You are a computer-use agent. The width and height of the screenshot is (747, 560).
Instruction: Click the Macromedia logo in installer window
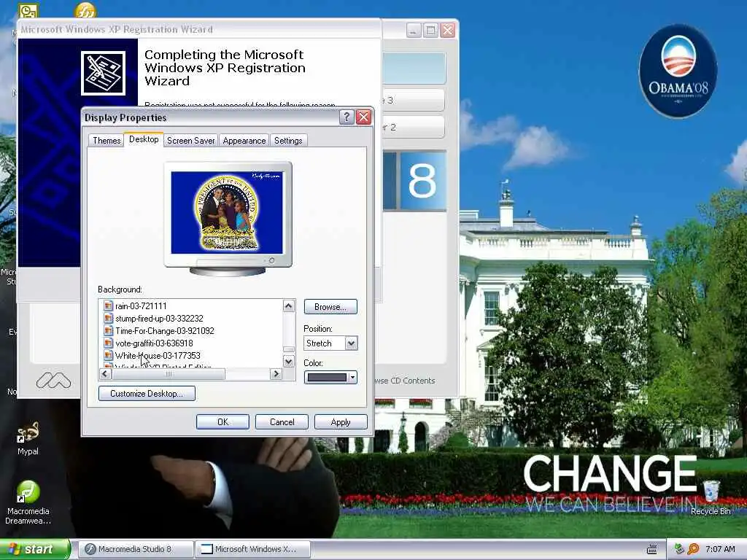click(x=53, y=381)
